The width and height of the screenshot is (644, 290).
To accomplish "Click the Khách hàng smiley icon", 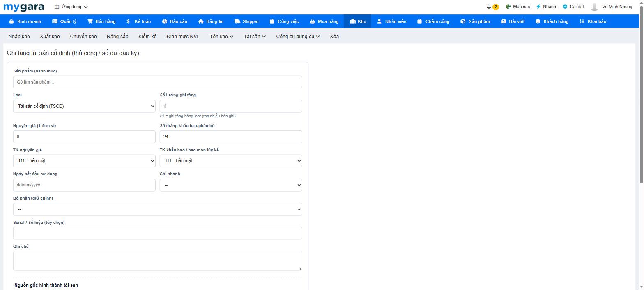I will click(538, 21).
